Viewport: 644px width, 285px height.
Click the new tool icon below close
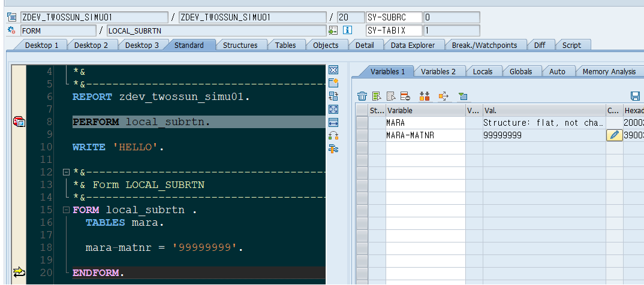(x=333, y=83)
